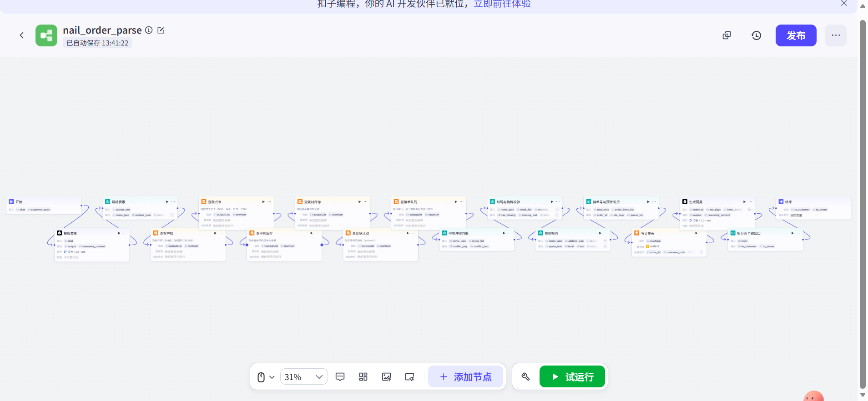Click the 拆分两个输出口 node title
The height and width of the screenshot is (401, 868).
tap(749, 233)
